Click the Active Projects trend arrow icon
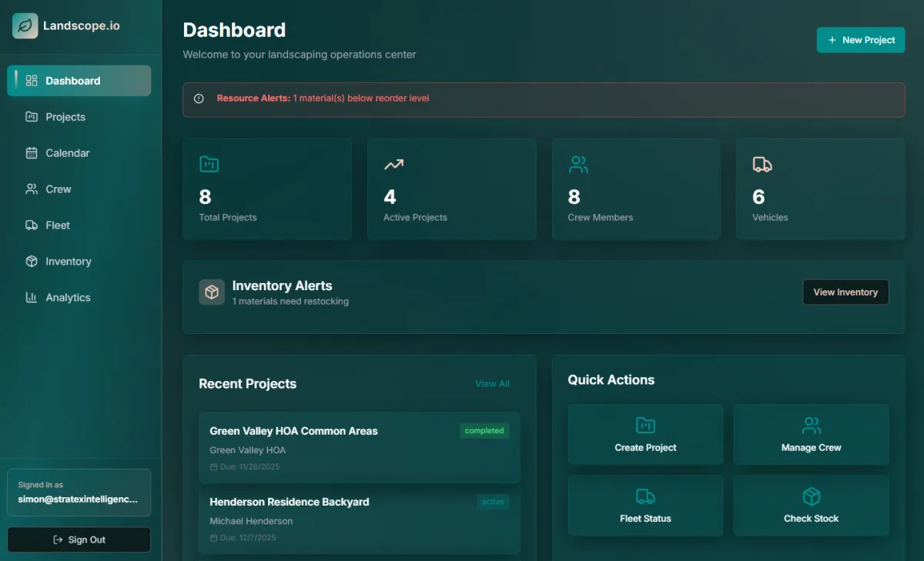Screen dimensions: 924x561 tap(393, 164)
